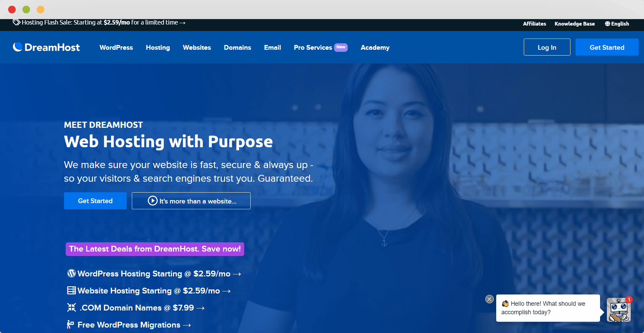Open Website Hosting Starting @ $2.59/mo deal

(x=149, y=290)
